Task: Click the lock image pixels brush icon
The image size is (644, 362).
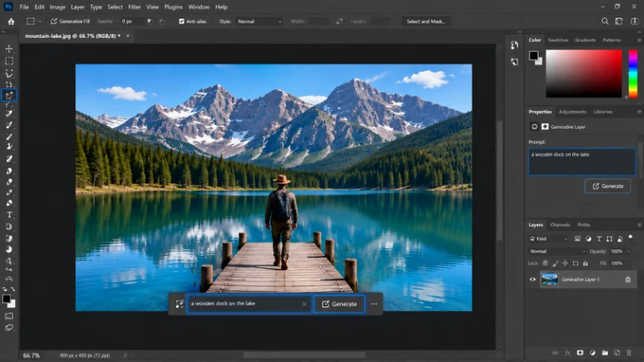Action: [555, 264]
